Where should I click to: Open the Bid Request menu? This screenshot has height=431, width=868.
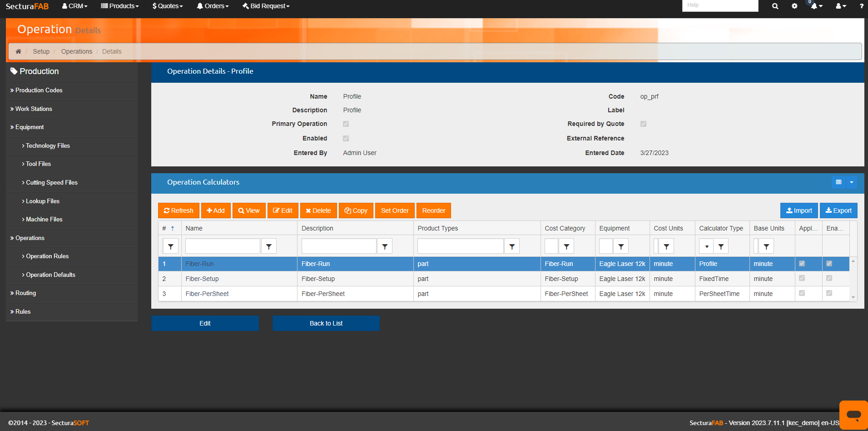266,6
